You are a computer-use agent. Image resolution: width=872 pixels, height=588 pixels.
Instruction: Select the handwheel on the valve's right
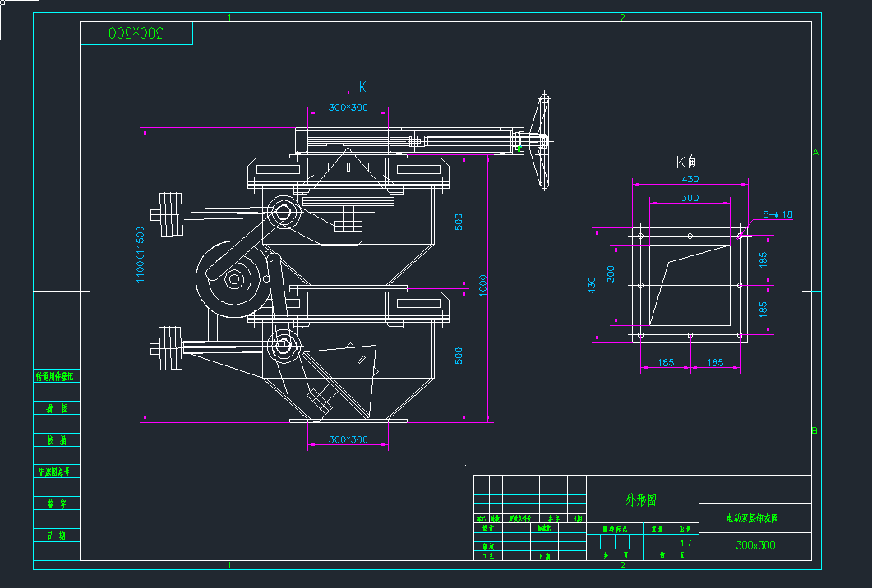point(542,141)
